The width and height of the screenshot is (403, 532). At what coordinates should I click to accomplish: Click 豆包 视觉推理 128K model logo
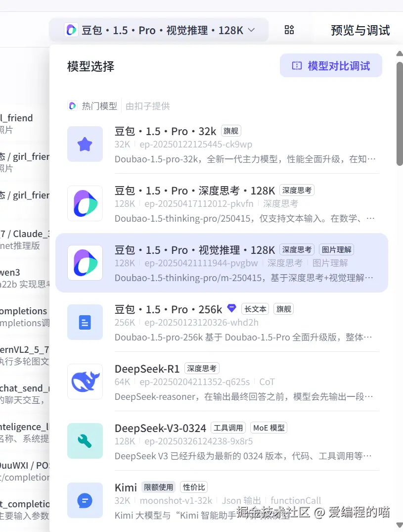(85, 263)
